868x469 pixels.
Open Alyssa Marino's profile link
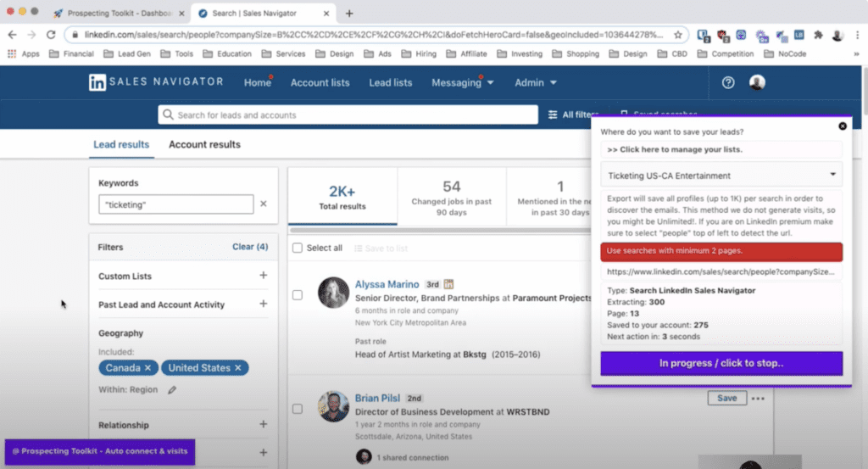[387, 284]
